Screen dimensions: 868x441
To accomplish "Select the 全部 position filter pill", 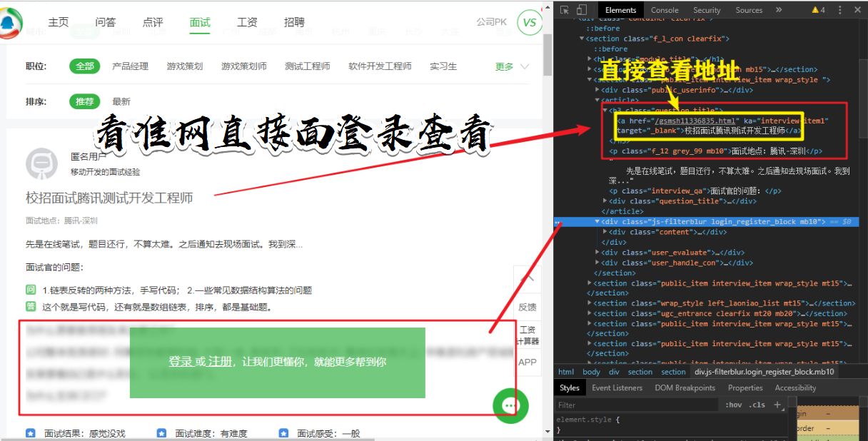I will [x=84, y=66].
